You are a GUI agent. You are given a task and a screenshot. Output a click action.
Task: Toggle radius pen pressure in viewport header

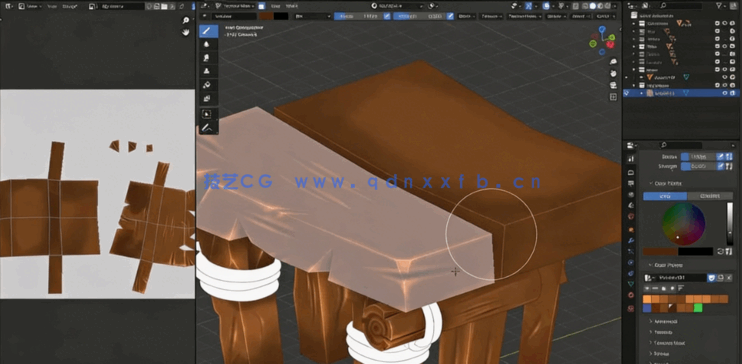387,16
